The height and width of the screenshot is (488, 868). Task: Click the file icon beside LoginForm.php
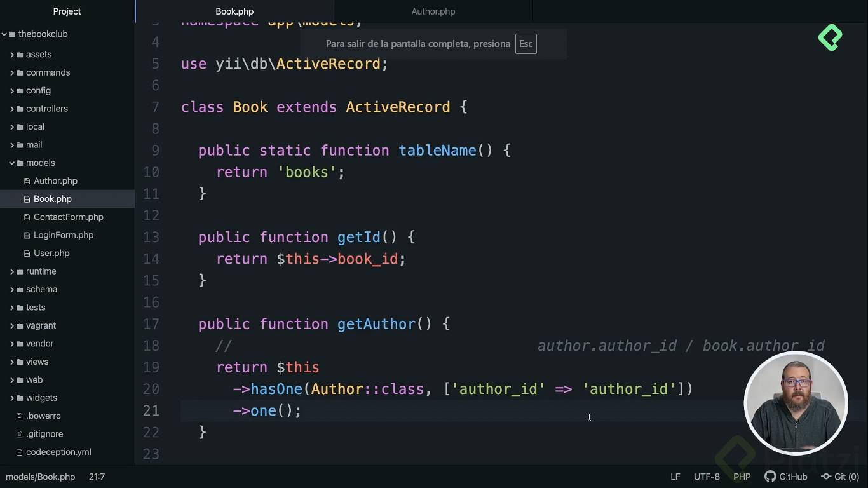27,235
